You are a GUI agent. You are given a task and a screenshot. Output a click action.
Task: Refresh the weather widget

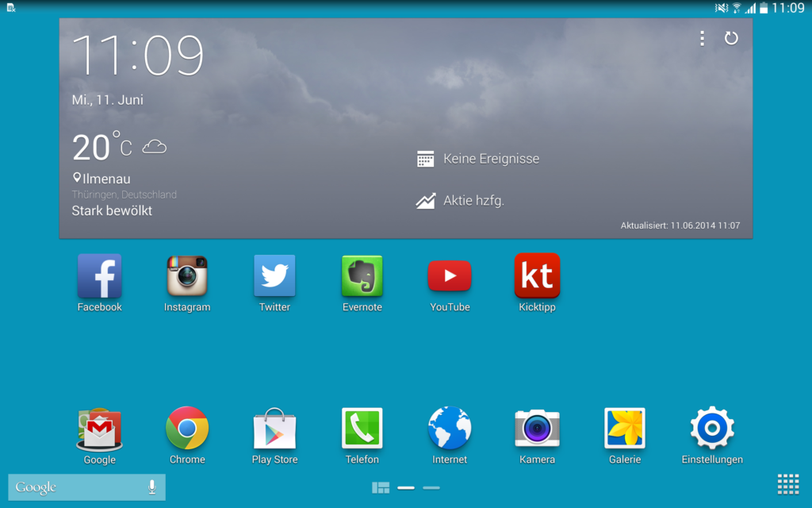[730, 38]
